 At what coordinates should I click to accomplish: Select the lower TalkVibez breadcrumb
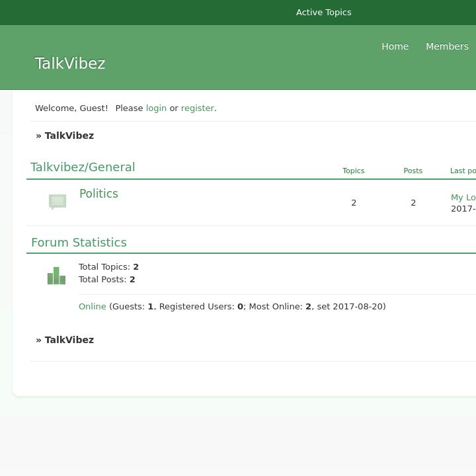coord(69,340)
